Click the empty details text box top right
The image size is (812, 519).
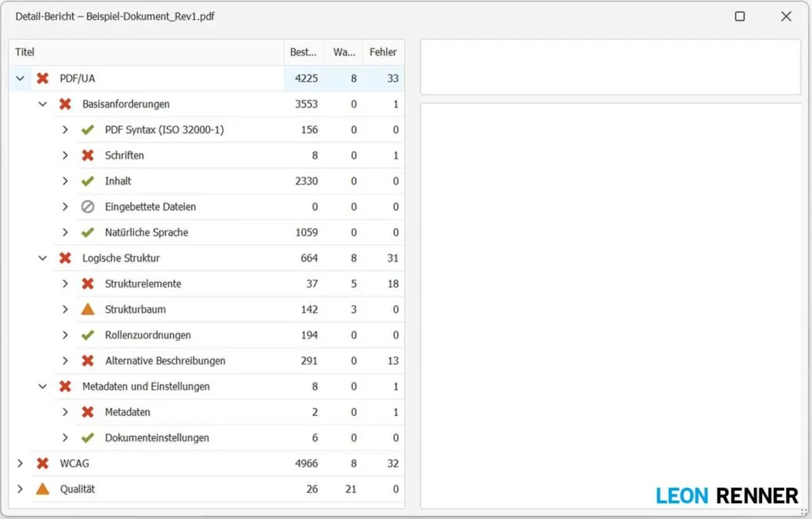coord(610,67)
